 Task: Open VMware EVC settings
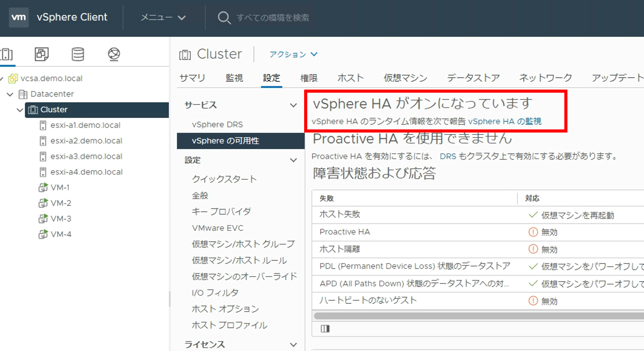pos(217,228)
